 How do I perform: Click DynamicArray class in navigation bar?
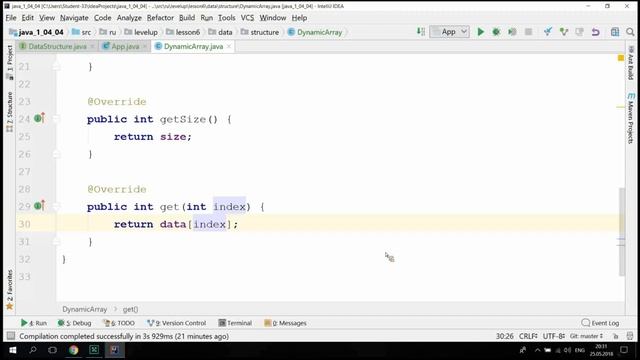click(x=315, y=32)
